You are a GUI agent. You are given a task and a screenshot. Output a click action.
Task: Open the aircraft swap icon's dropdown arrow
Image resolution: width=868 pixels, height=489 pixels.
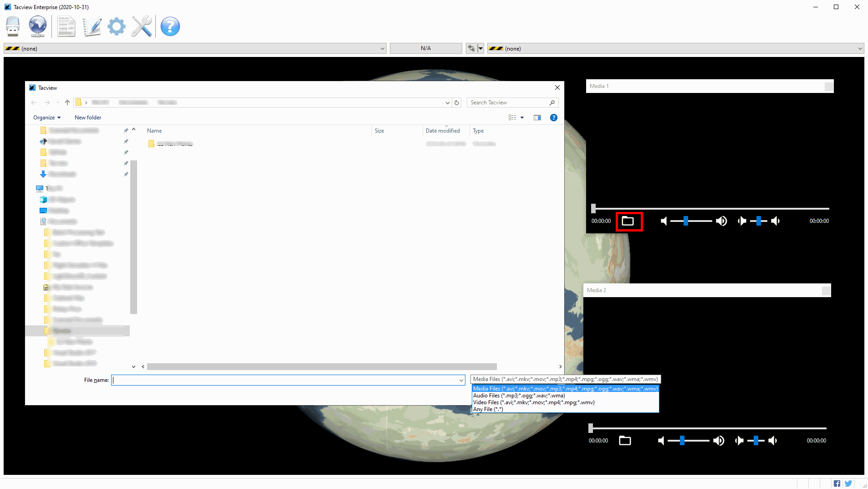480,48
